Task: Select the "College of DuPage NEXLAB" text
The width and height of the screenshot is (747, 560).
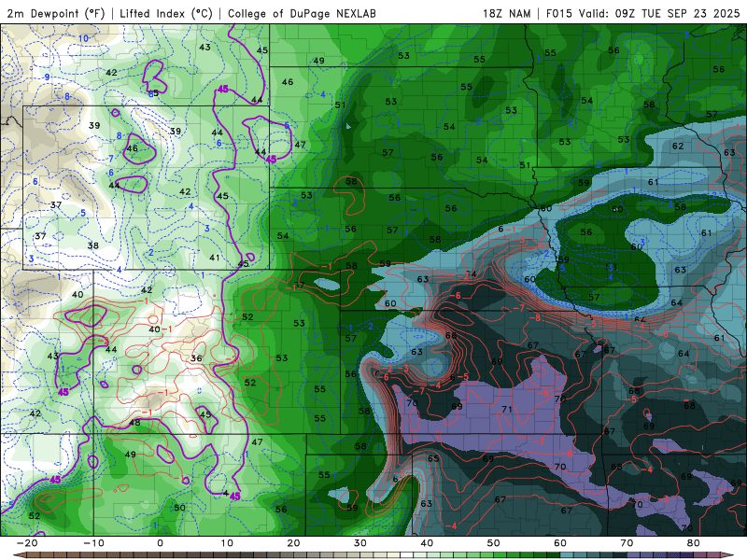Action: point(302,13)
